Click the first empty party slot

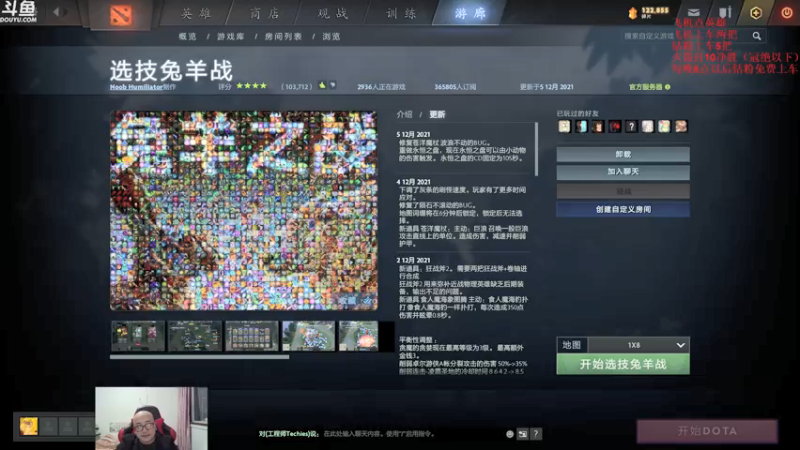48,426
